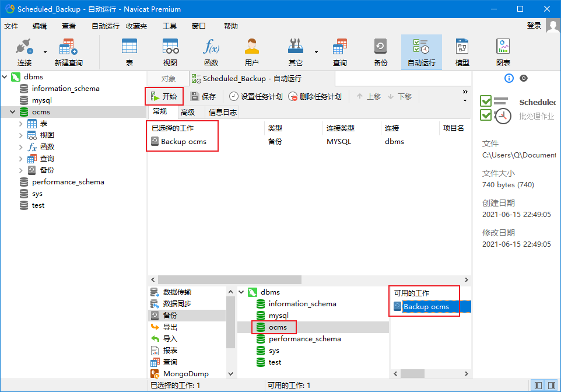The width and height of the screenshot is (561, 392).
Task: Collapse the dbms connection in left tree
Action: (5, 77)
